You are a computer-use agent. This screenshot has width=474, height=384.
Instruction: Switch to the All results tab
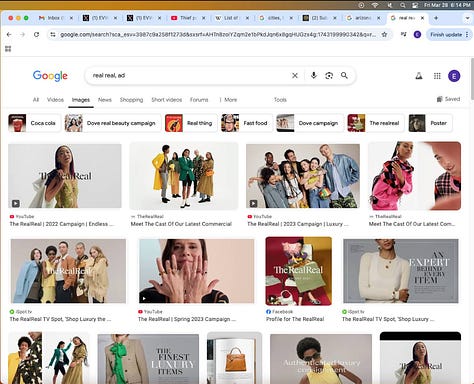(x=36, y=100)
